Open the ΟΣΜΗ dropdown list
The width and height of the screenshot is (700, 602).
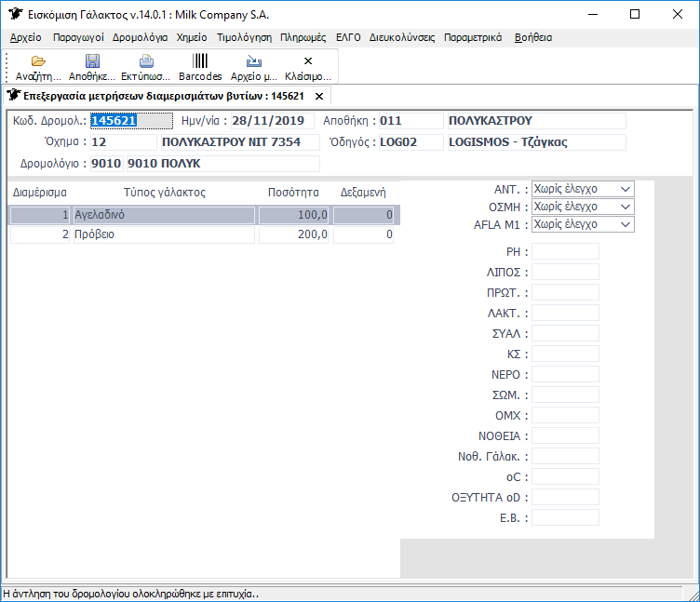click(625, 207)
